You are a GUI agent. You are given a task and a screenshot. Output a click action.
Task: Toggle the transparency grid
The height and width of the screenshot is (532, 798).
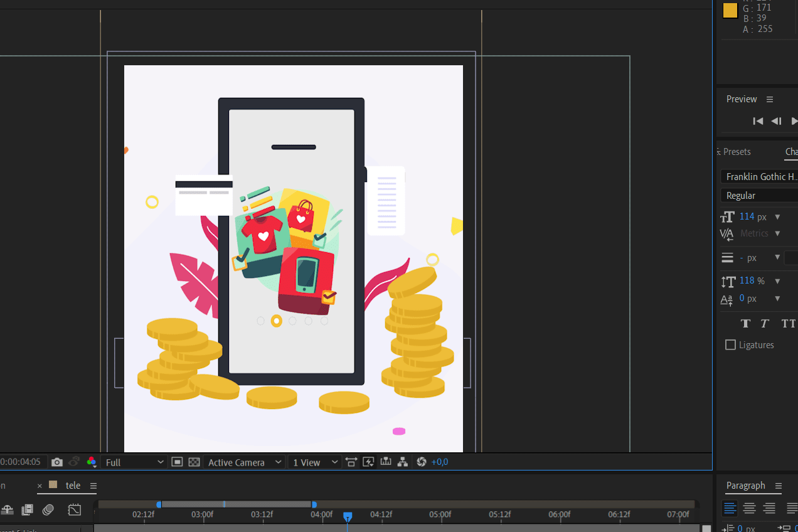pos(194,462)
